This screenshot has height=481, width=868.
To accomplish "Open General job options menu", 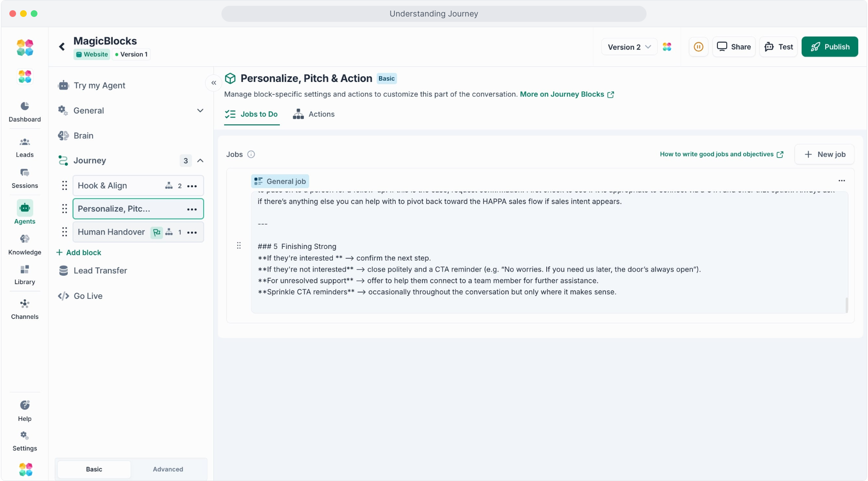I will (x=841, y=181).
